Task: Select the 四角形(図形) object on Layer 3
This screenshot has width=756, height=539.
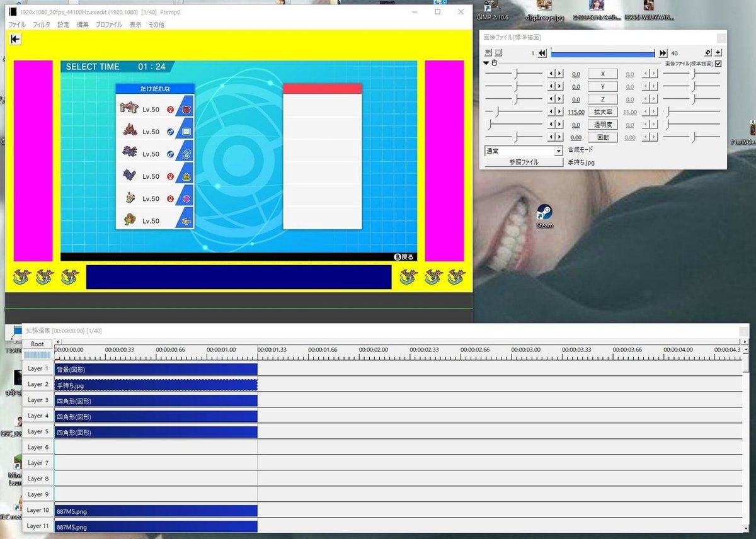Action: tap(156, 400)
